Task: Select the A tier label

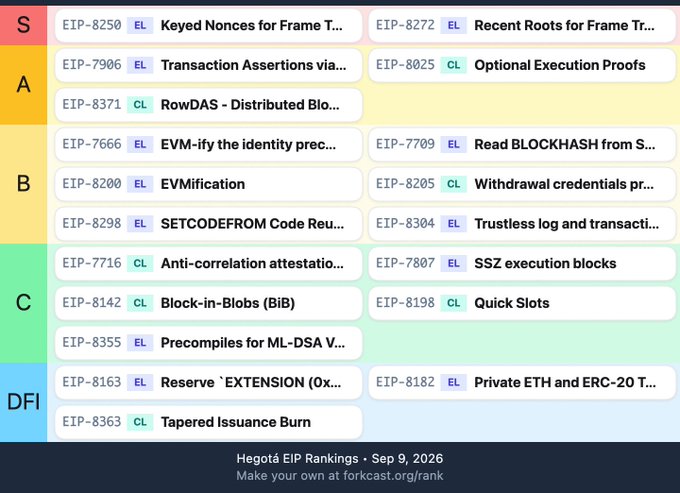Action: (23, 85)
